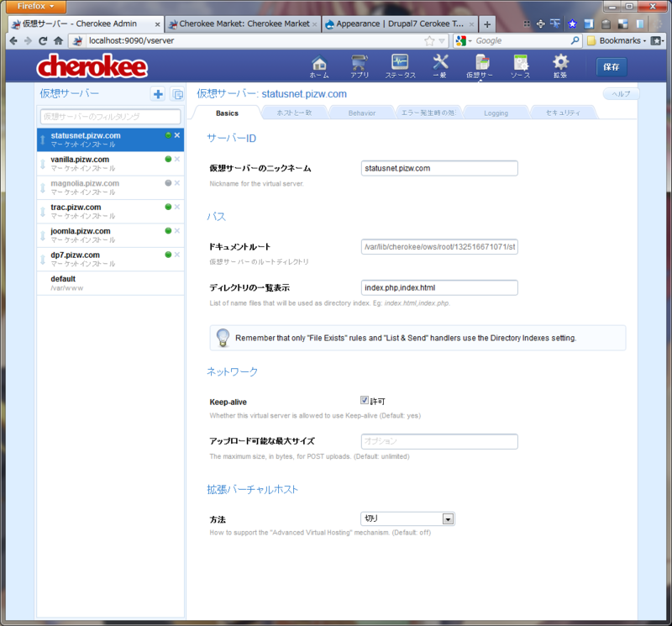Go back with the browser back arrow
The width and height of the screenshot is (672, 626).
pos(13,40)
